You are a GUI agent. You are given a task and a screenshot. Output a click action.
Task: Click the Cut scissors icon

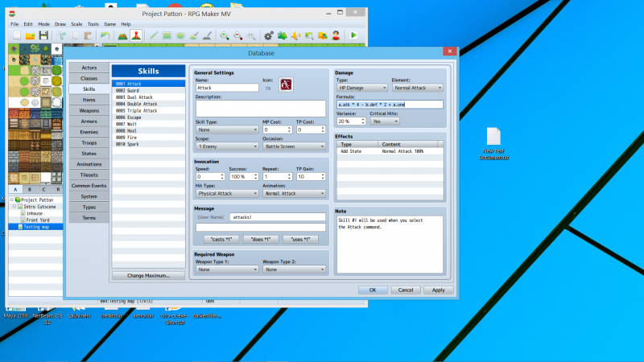click(x=61, y=35)
